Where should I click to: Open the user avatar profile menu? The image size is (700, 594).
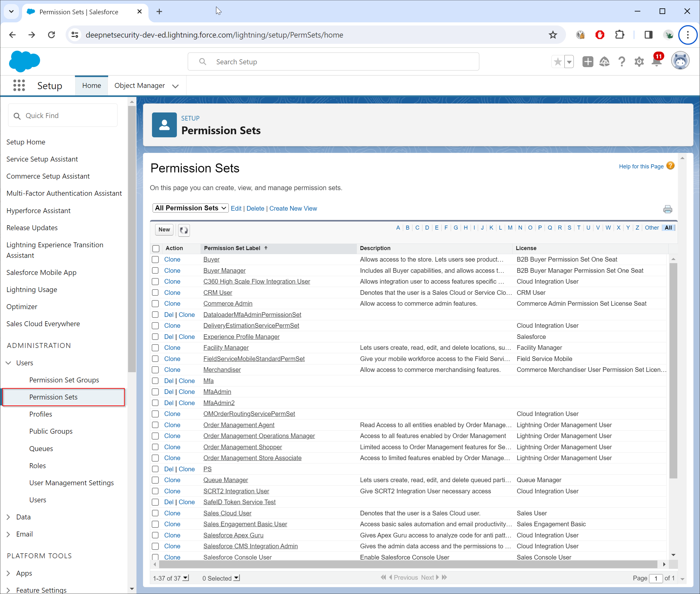(x=680, y=61)
